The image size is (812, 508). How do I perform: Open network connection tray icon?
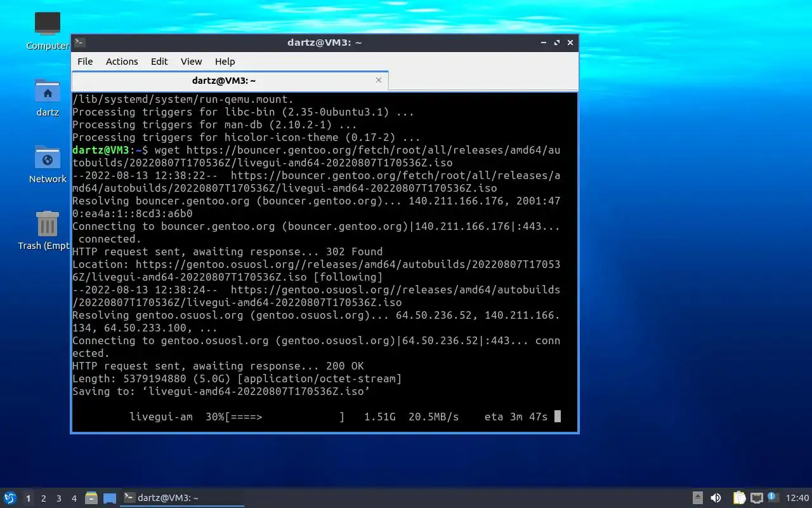pos(756,498)
